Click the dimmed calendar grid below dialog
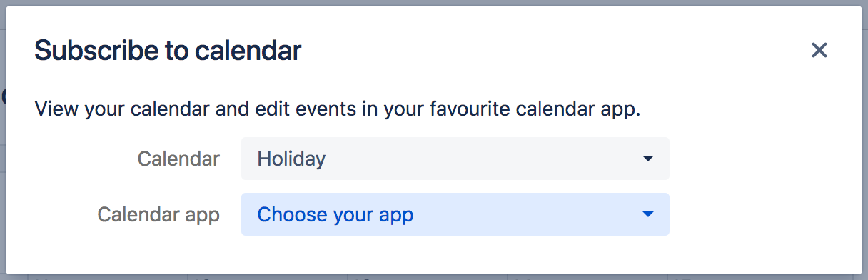This screenshot has width=868, height=280. tap(434, 276)
